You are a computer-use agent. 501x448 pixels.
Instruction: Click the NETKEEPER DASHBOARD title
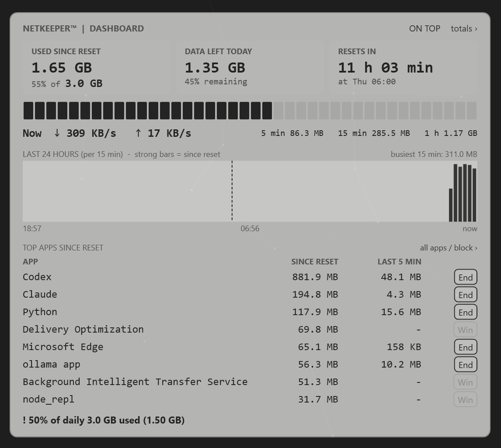(83, 28)
